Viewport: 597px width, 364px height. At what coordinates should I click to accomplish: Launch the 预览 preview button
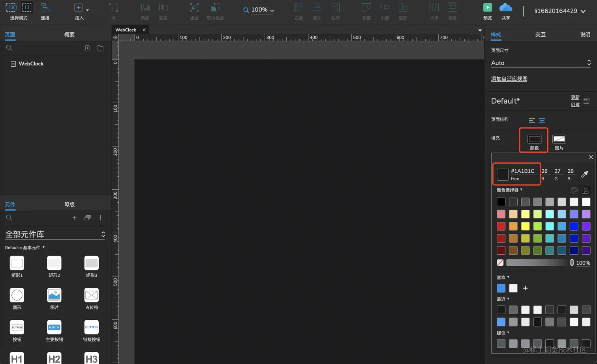[488, 7]
